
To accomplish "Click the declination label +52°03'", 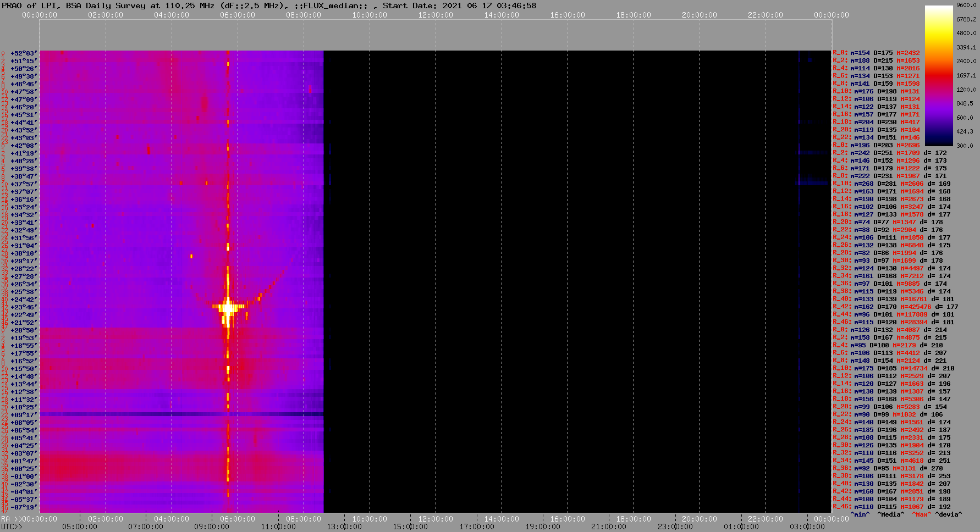I will tap(24, 53).
